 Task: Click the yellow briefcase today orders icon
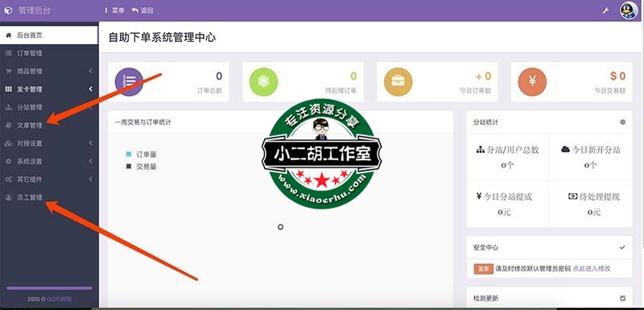click(x=398, y=81)
